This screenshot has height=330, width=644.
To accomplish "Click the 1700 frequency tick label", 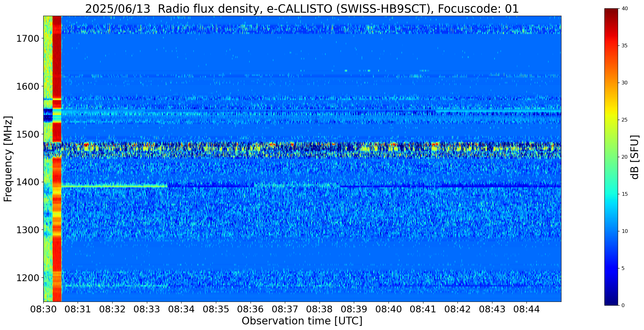I will (28, 39).
